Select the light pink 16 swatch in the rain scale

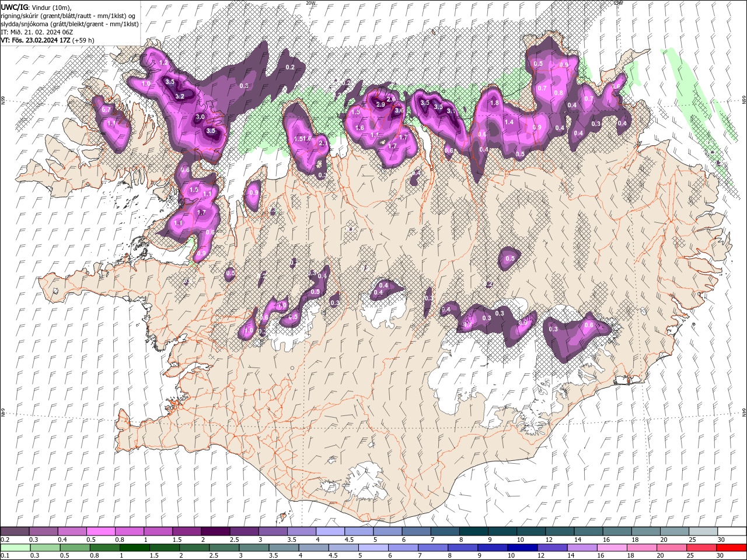pyautogui.click(x=612, y=548)
